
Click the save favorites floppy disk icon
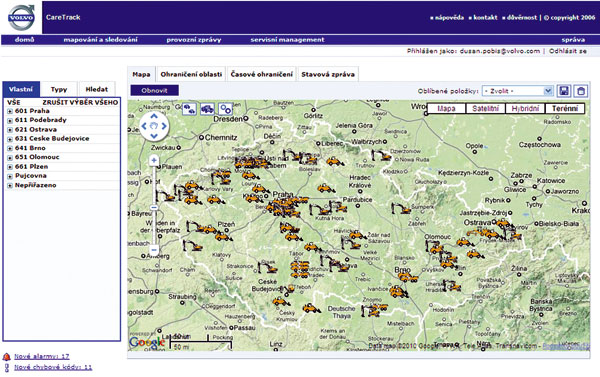(x=564, y=91)
